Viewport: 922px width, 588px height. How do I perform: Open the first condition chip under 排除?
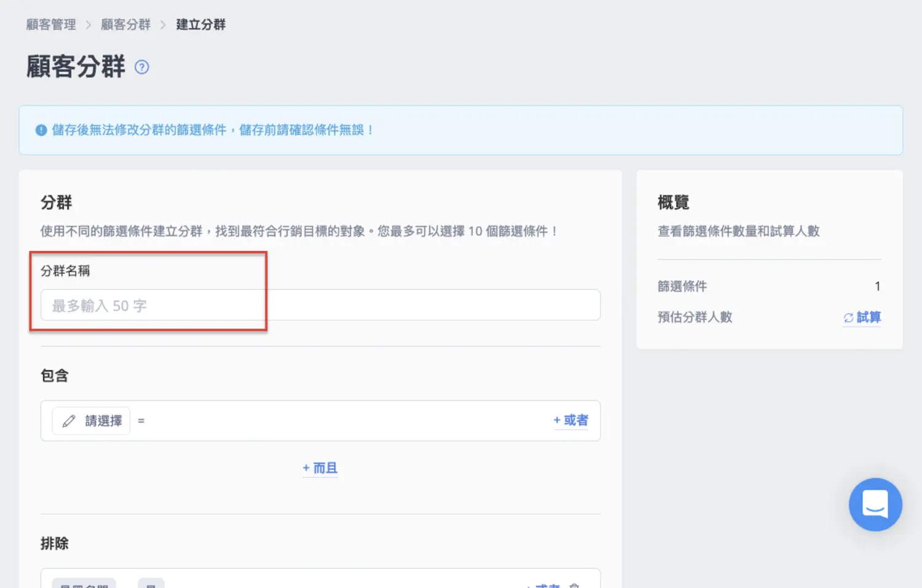(x=83, y=585)
